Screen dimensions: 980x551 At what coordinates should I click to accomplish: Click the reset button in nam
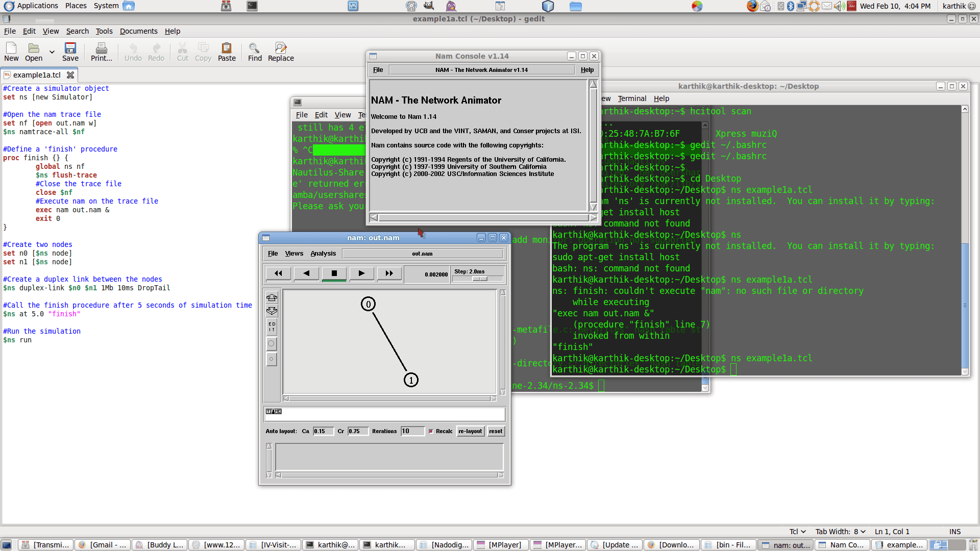pos(496,432)
